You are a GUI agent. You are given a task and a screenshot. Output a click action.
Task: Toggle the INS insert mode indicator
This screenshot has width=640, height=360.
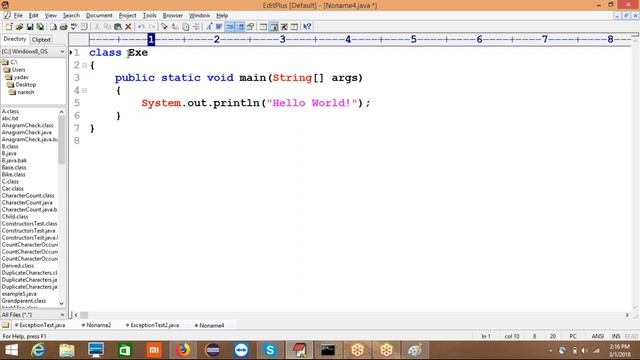pyautogui.click(x=616, y=336)
